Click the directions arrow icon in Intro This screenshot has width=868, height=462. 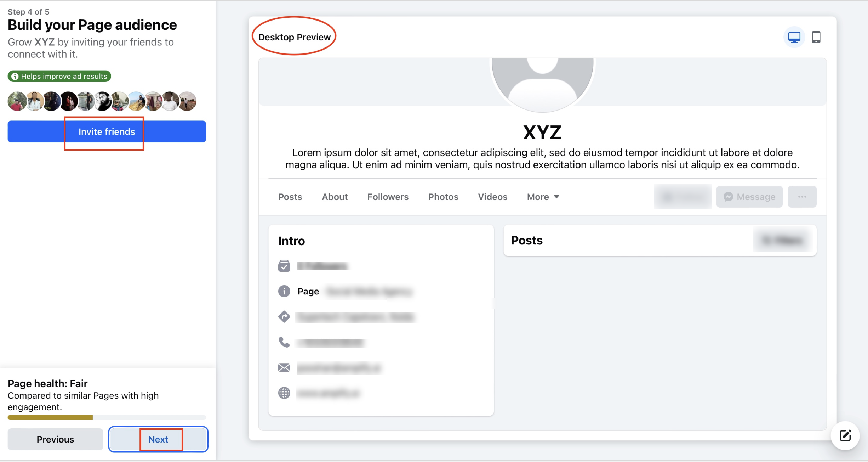pyautogui.click(x=284, y=317)
